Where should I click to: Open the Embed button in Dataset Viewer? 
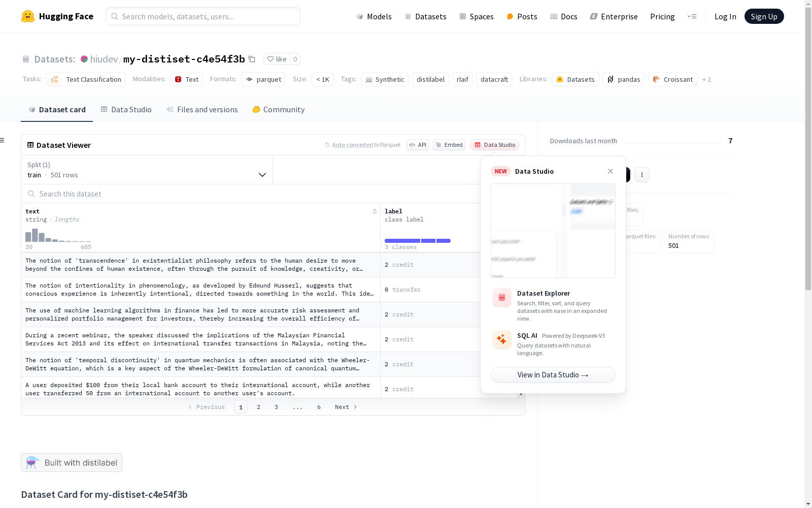pyautogui.click(x=449, y=145)
